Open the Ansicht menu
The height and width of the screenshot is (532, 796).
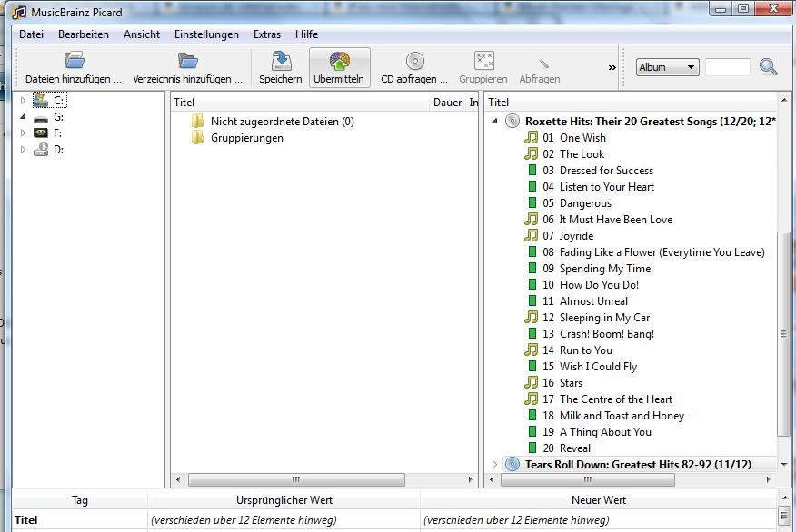[142, 34]
